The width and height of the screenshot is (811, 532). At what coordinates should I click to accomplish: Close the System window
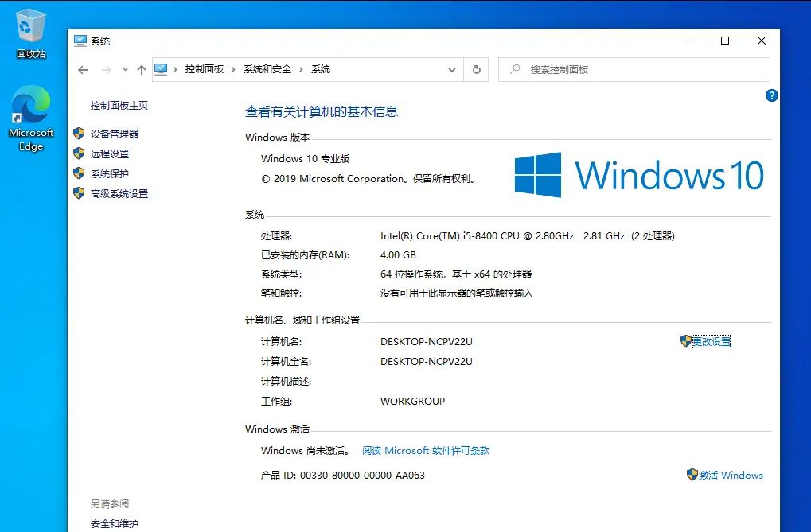(762, 41)
